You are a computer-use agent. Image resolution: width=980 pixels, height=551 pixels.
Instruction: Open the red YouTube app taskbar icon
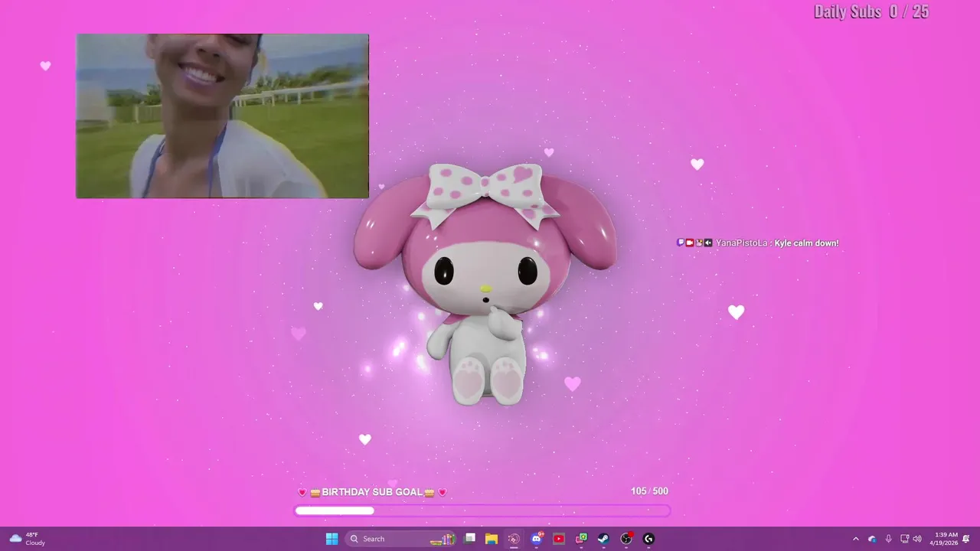(559, 539)
